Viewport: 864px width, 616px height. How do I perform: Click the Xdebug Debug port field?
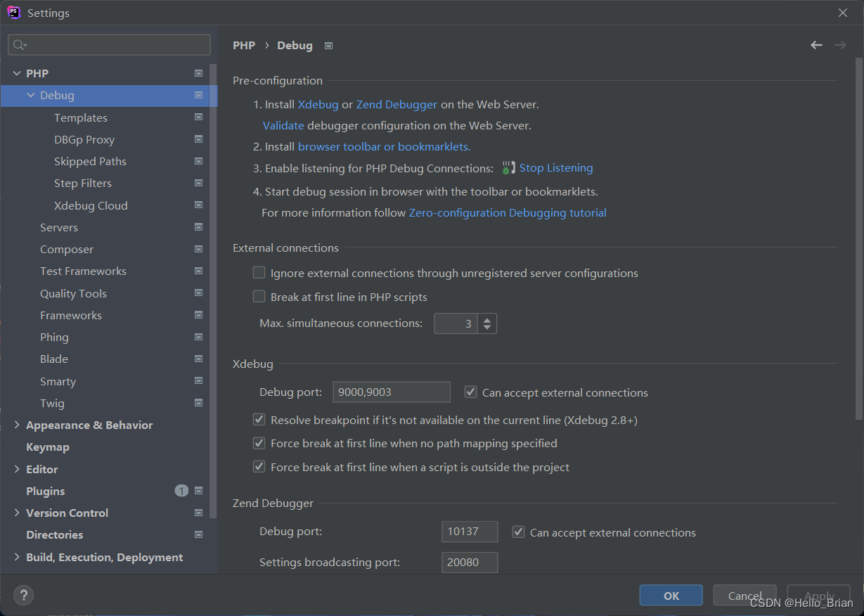(x=392, y=392)
